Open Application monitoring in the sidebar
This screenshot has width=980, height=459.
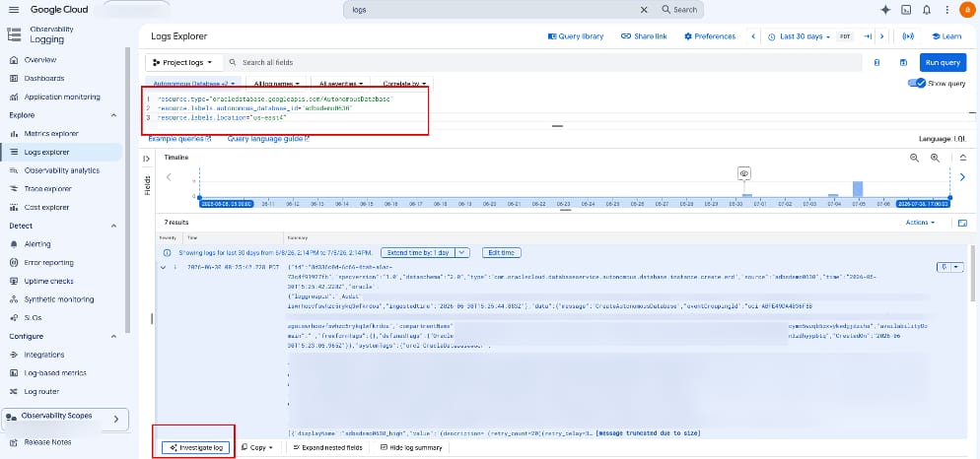[x=62, y=97]
